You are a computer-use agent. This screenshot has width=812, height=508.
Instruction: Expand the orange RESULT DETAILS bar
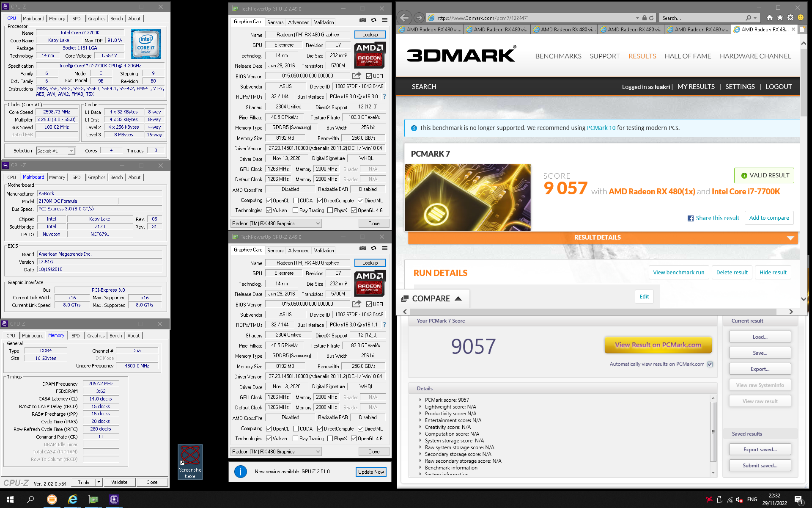point(603,237)
